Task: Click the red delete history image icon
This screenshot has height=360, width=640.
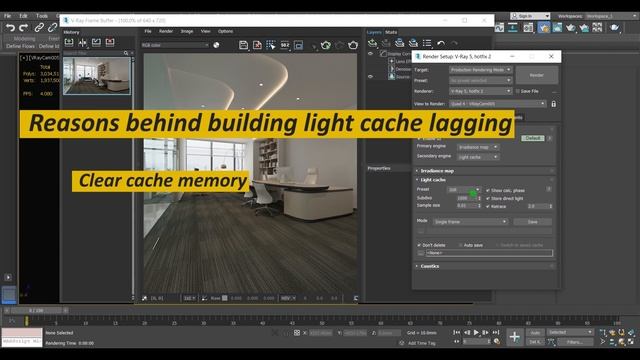Action: click(110, 42)
